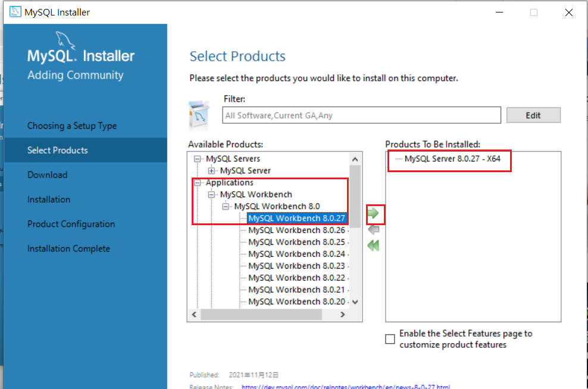This screenshot has width=588, height=389.
Task: Click the Available Products horizontal scrollbar thumb
Action: click(261, 315)
